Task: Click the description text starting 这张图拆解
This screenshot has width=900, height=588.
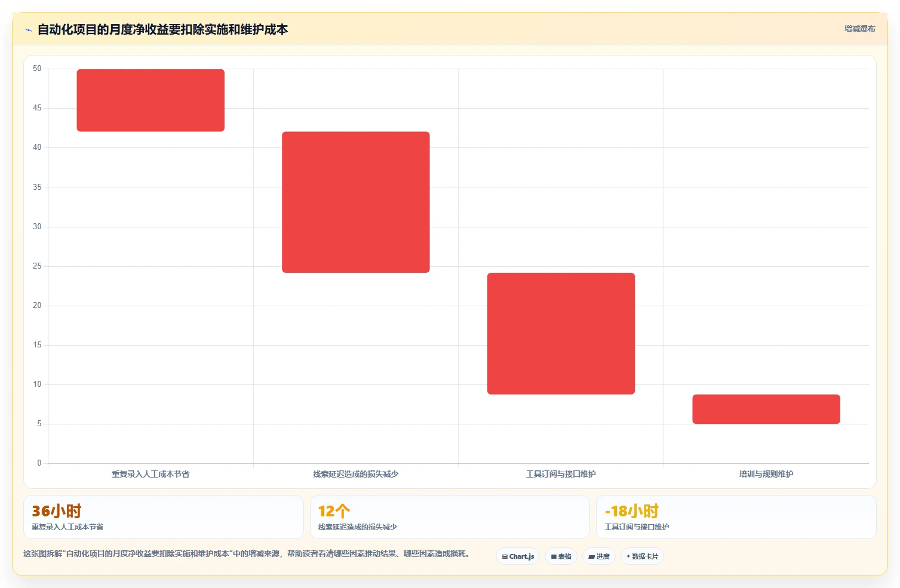Action: coord(246,553)
